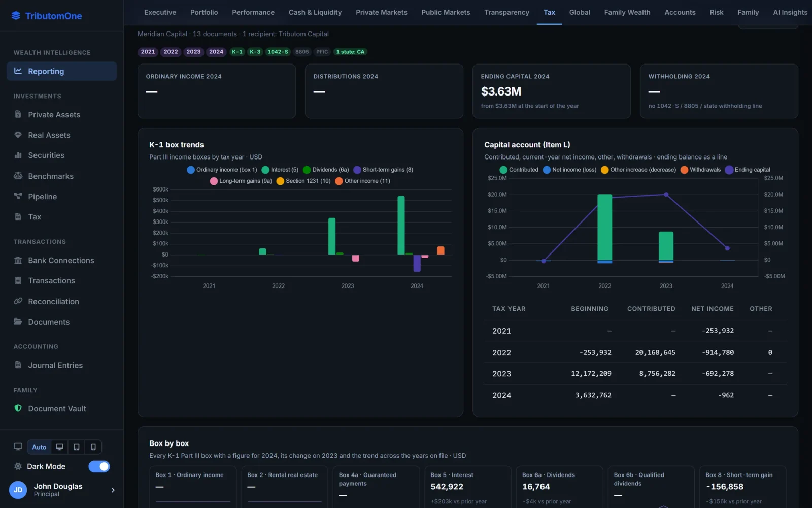
Task: Toggle the 1 state: CA chip
Action: 350,52
